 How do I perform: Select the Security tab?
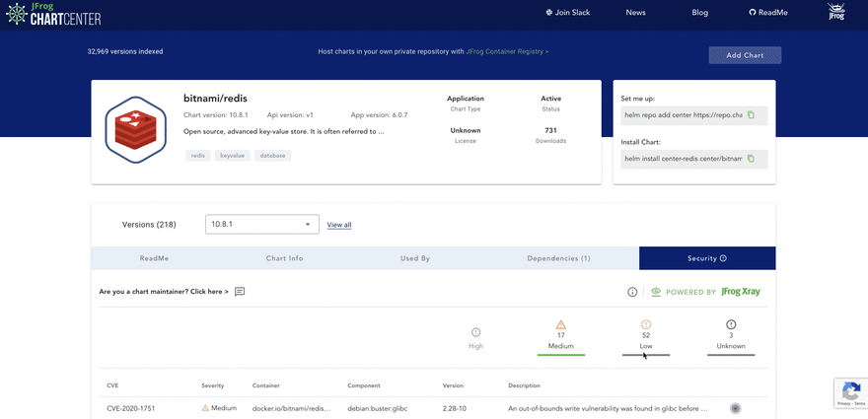pyautogui.click(x=707, y=258)
